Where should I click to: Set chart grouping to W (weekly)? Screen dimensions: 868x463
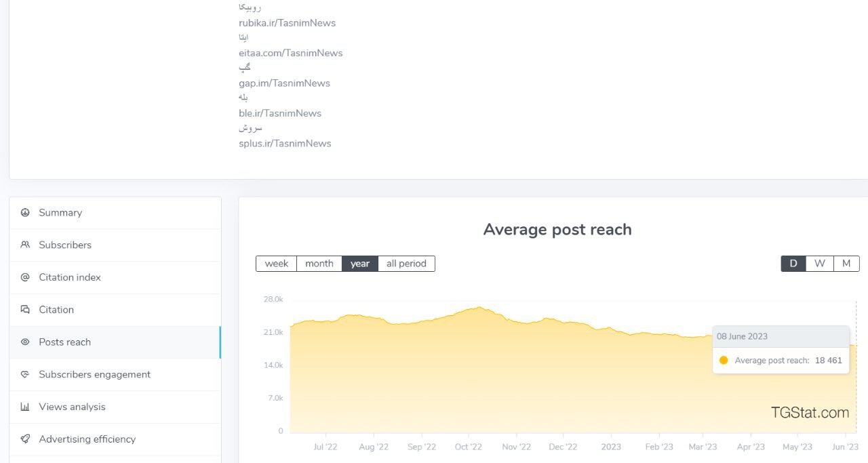click(x=819, y=264)
